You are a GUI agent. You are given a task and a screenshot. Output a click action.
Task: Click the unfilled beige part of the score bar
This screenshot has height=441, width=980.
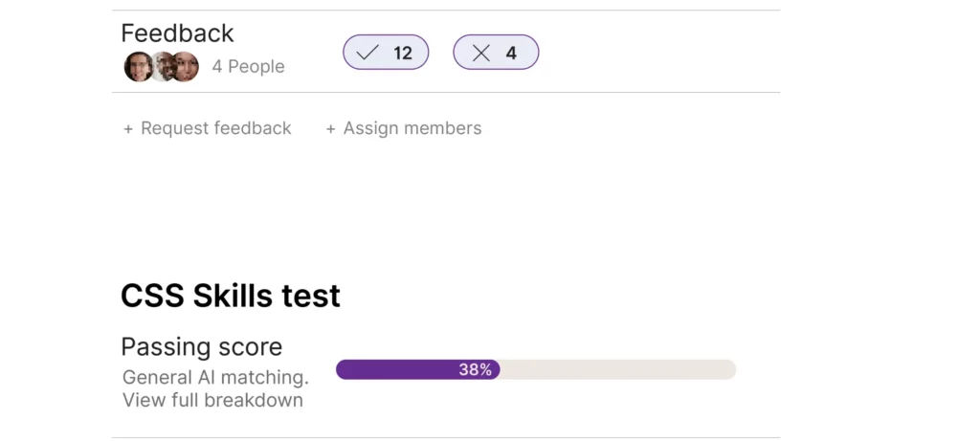(617, 369)
